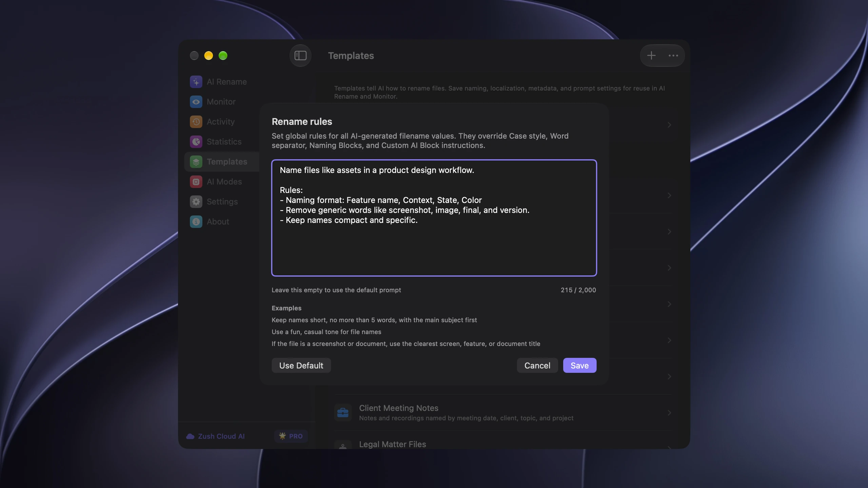
Task: Go to the Monitor section label
Action: pyautogui.click(x=221, y=102)
